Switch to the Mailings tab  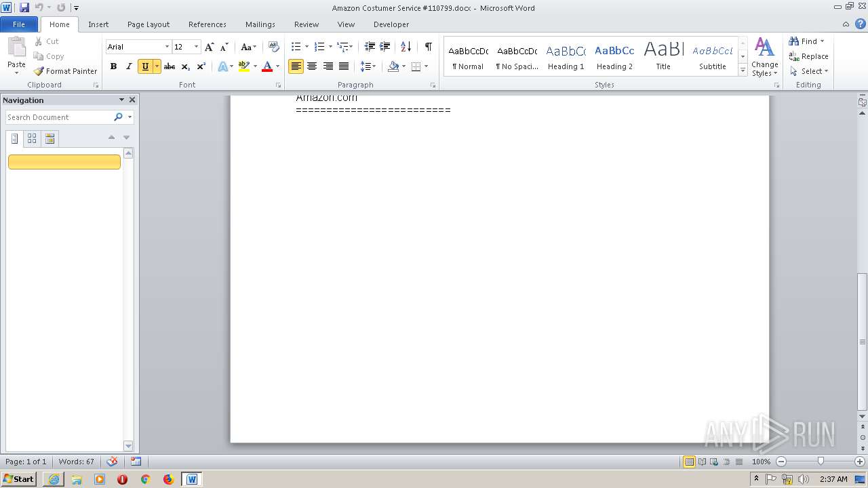click(260, 24)
